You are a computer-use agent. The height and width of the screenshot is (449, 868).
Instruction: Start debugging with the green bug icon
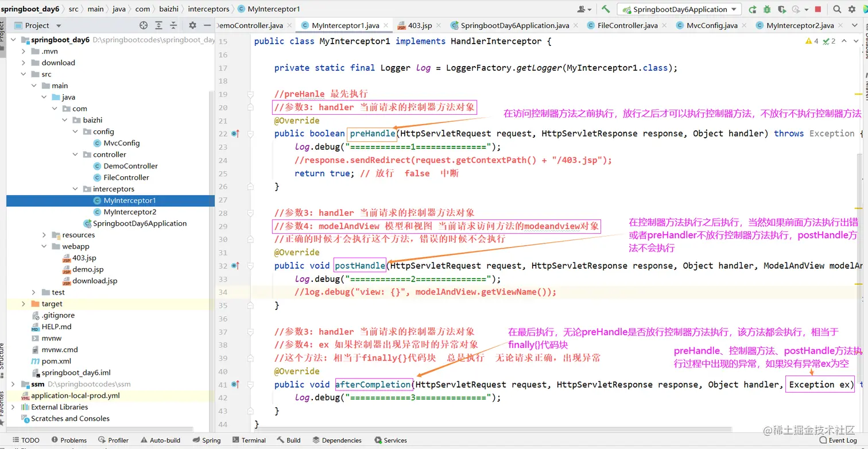click(768, 9)
